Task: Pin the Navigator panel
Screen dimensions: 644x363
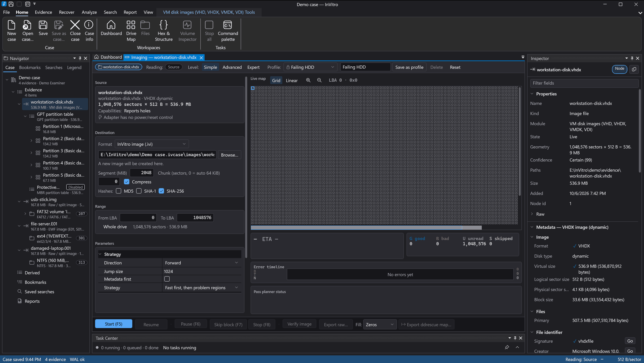Action: 80,58
